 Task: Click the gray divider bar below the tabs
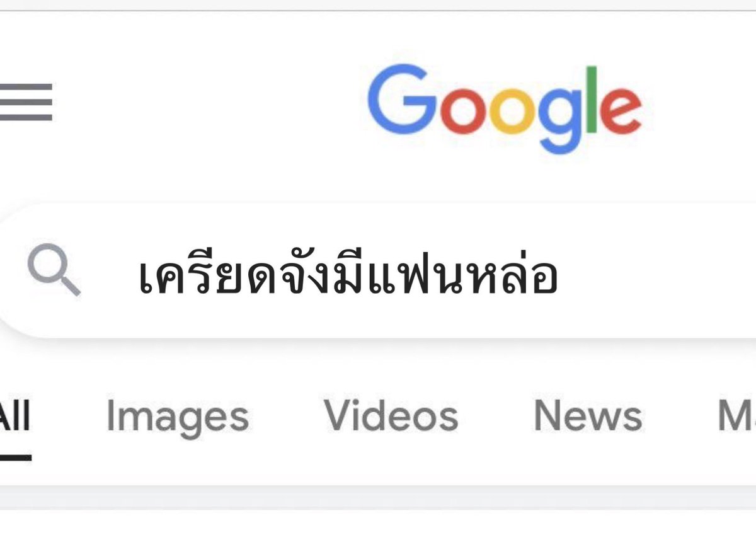[x=378, y=497]
